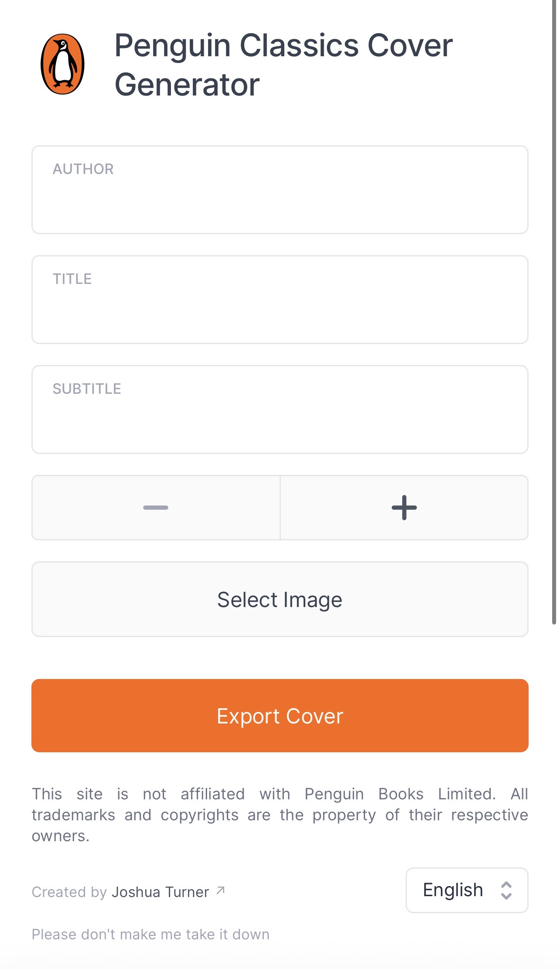
Task: Open the English language dropdown
Action: pyautogui.click(x=467, y=890)
